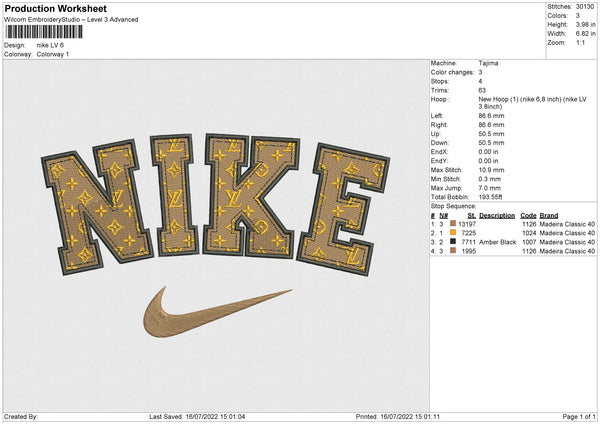Image resolution: width=600 pixels, height=424 pixels.
Task: Click Madeira Classic 40 in stop row 2
Action: click(567, 233)
